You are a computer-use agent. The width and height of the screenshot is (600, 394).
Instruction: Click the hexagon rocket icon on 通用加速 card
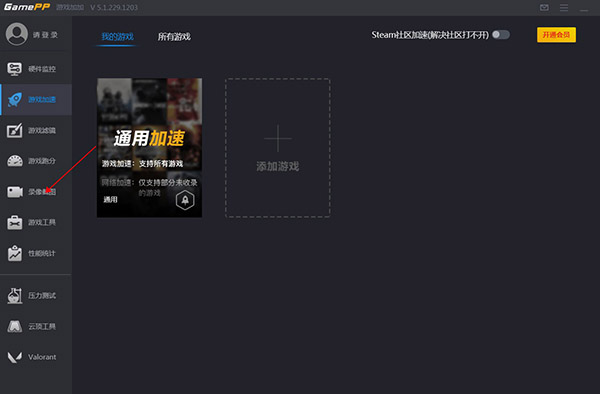coord(185,200)
